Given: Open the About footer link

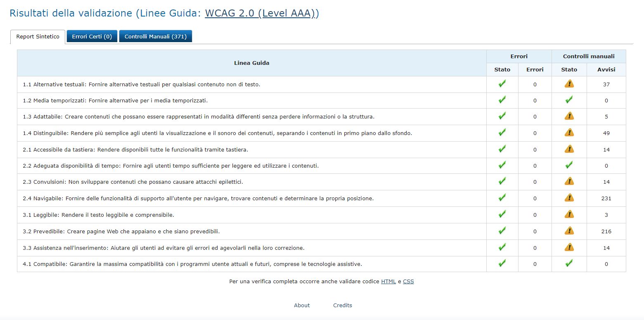Looking at the screenshot, I should point(302,306).
